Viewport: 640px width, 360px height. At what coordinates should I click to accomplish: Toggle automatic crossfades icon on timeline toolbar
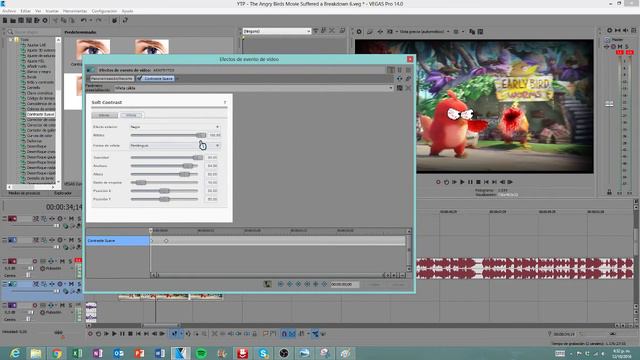pyautogui.click(x=292, y=333)
